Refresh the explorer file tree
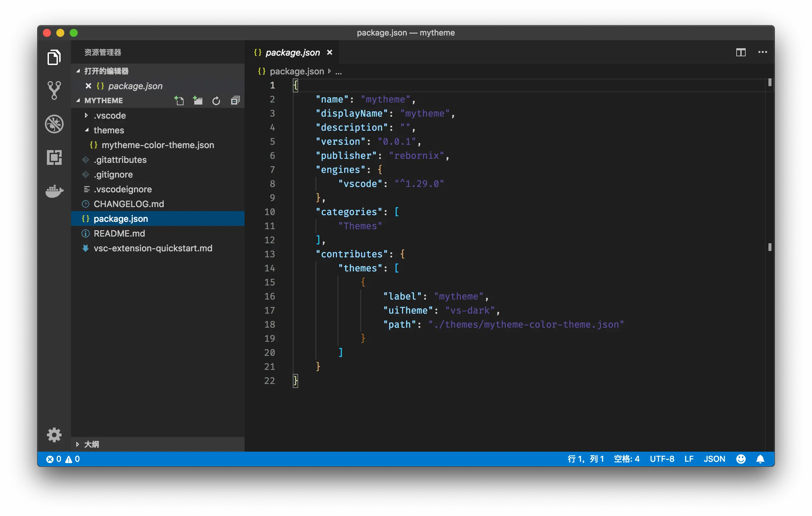Viewport: 812px width, 516px height. point(216,101)
